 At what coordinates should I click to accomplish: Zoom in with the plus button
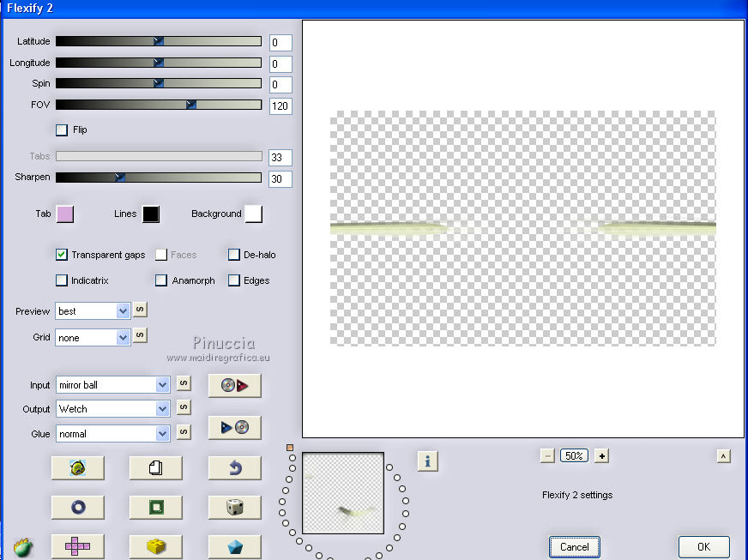[601, 456]
